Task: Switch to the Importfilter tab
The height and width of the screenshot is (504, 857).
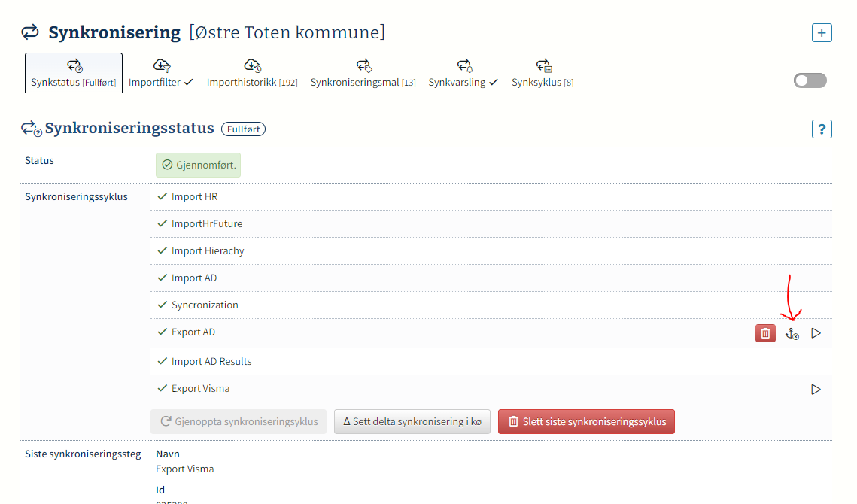Action: [x=161, y=74]
